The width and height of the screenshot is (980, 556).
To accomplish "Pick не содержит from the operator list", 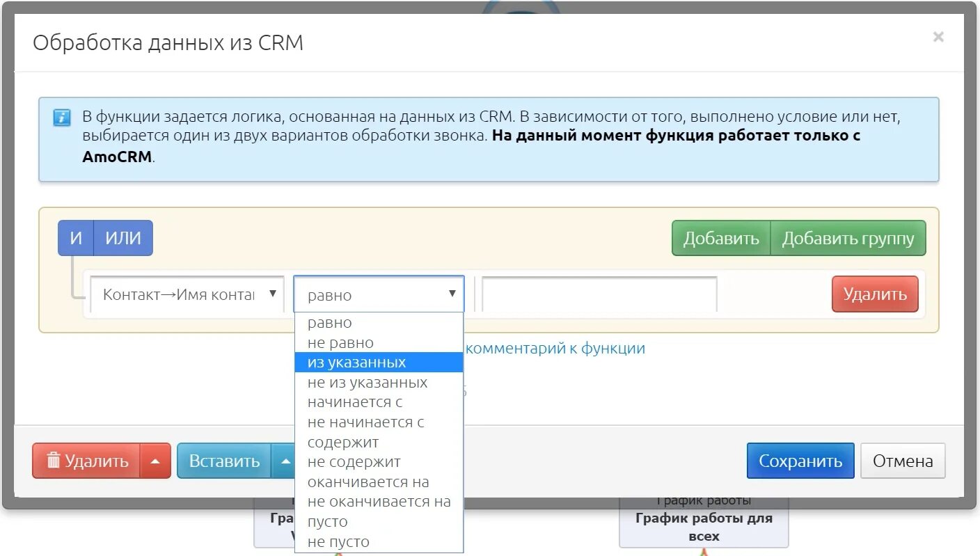I will (x=379, y=462).
